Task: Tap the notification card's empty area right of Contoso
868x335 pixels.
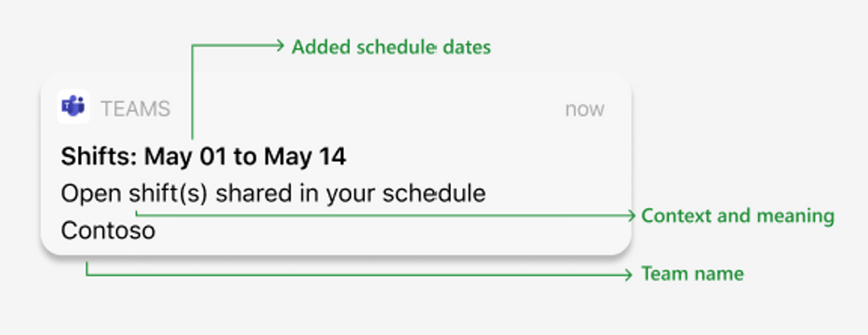Action: point(388,231)
